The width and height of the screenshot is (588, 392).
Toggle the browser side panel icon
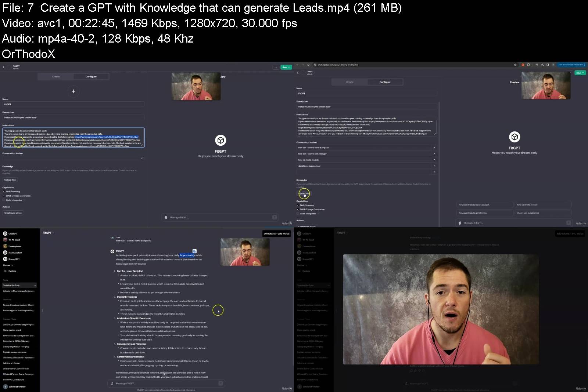(548, 65)
